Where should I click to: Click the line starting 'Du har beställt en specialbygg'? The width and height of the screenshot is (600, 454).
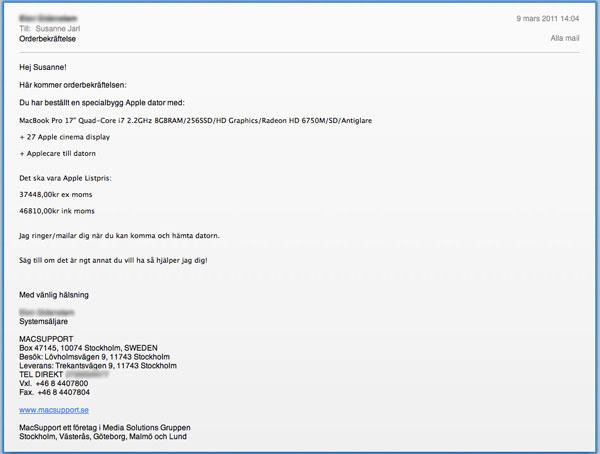pyautogui.click(x=102, y=103)
